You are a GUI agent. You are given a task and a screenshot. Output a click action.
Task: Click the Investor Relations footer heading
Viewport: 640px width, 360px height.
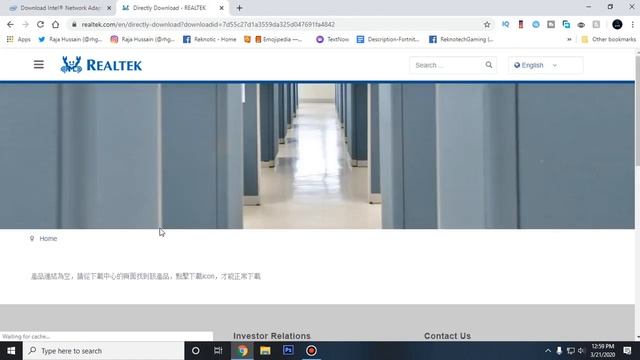tap(272, 336)
